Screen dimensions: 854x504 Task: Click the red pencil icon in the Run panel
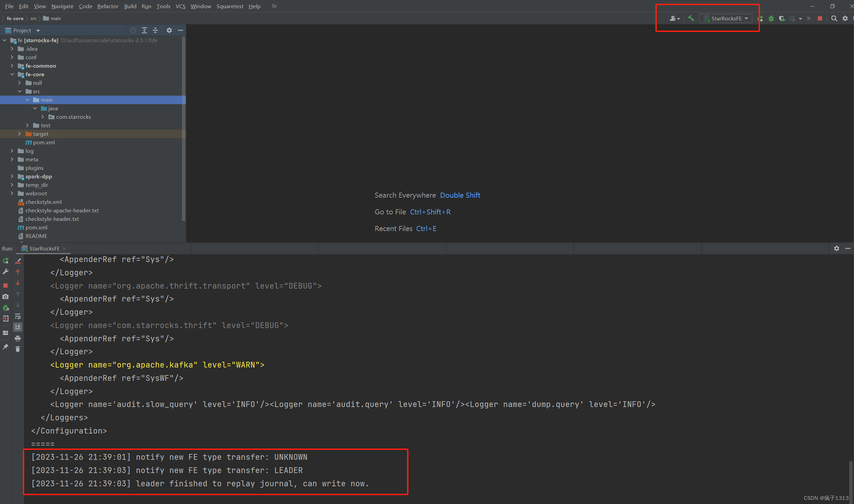pyautogui.click(x=18, y=261)
